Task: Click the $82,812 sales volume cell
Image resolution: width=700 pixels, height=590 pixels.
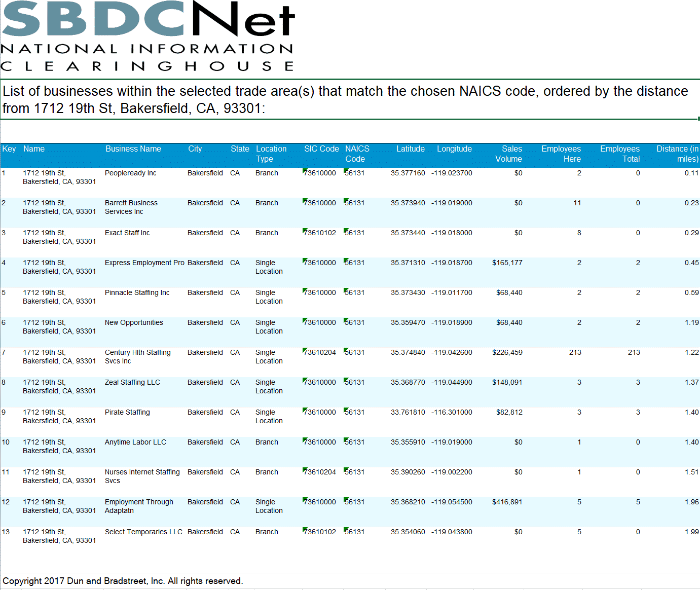Action: (509, 413)
